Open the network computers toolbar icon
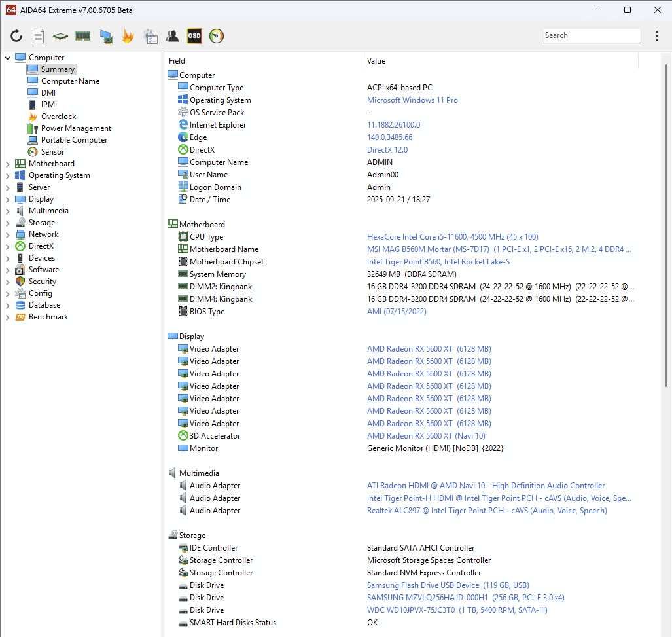Viewport: 672px width, 637px height. tap(106, 37)
